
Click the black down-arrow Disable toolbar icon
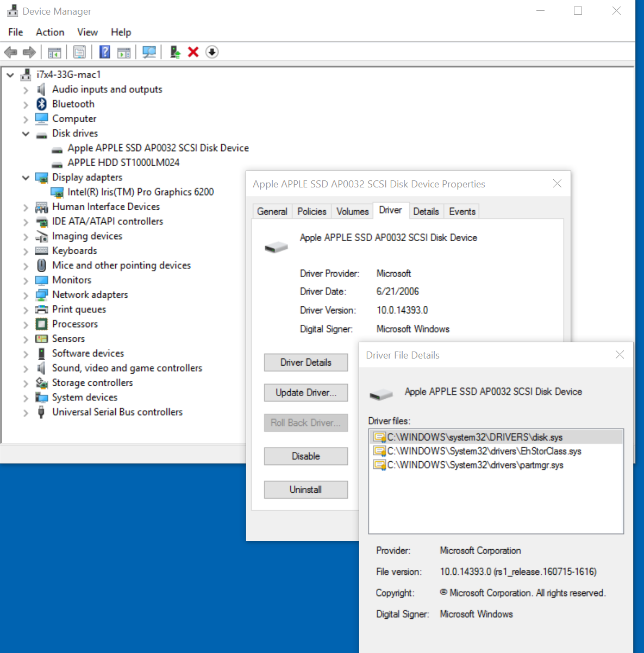212,52
